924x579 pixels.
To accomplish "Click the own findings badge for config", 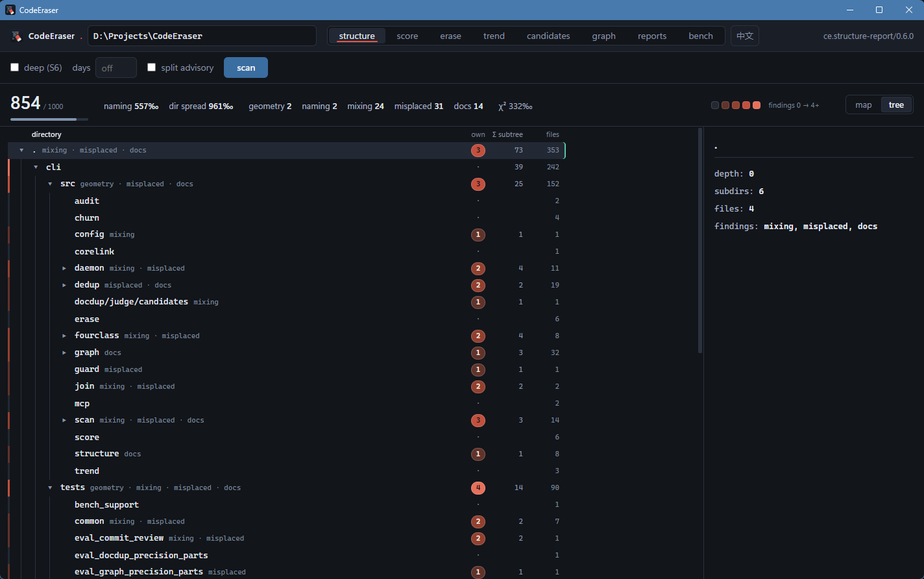I will coord(478,234).
